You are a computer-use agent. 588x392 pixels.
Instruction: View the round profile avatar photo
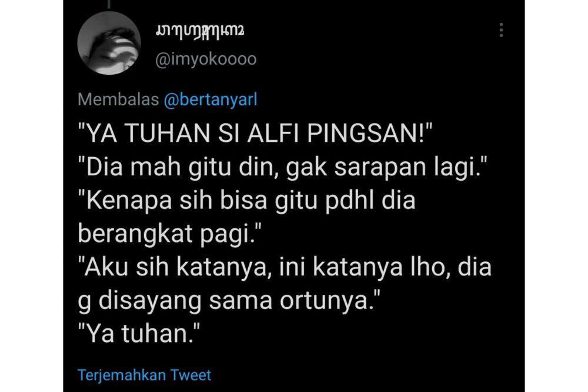click(109, 43)
